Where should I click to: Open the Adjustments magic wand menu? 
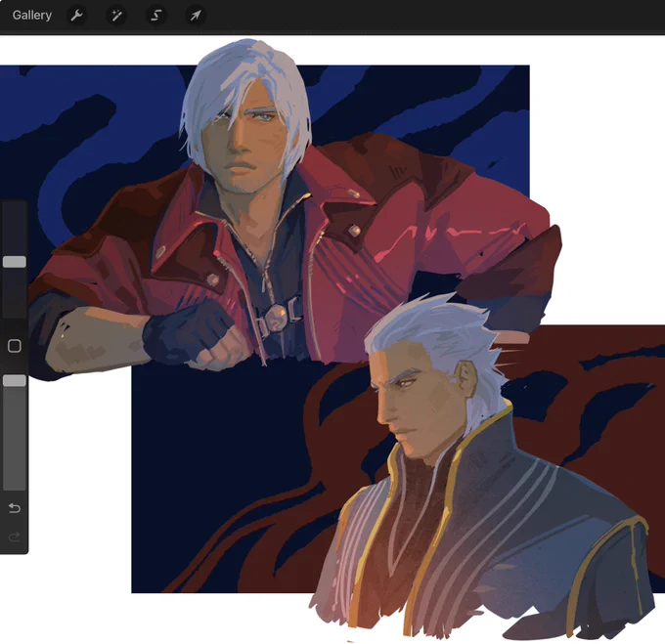click(x=116, y=16)
